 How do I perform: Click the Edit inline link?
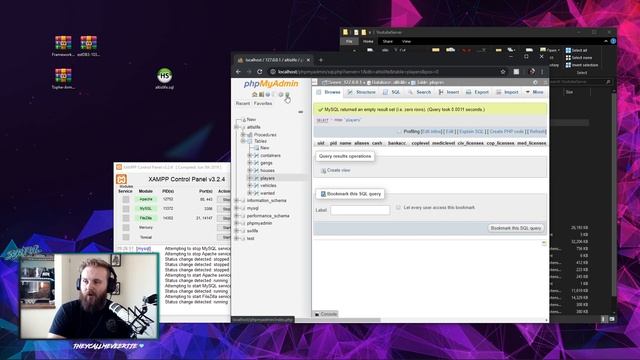[x=431, y=131]
